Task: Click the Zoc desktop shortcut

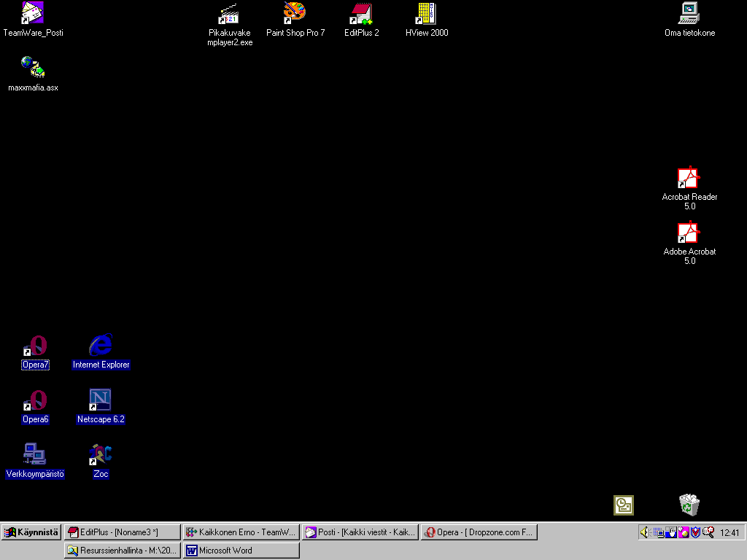Action: (x=101, y=455)
